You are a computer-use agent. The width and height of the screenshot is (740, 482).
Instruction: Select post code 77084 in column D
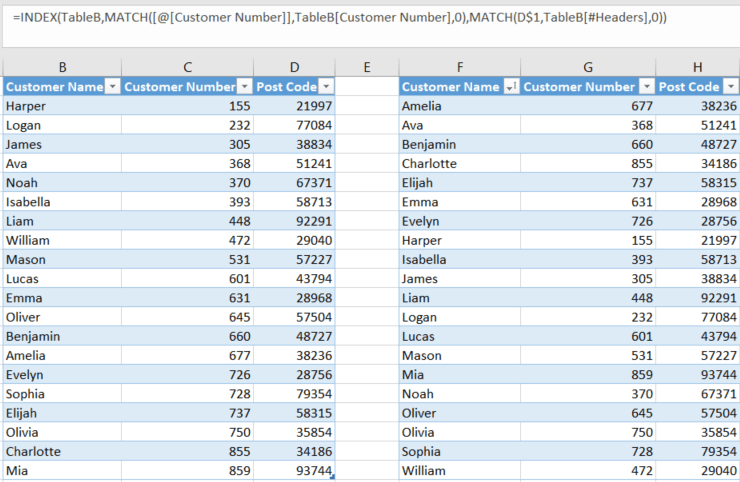294,125
